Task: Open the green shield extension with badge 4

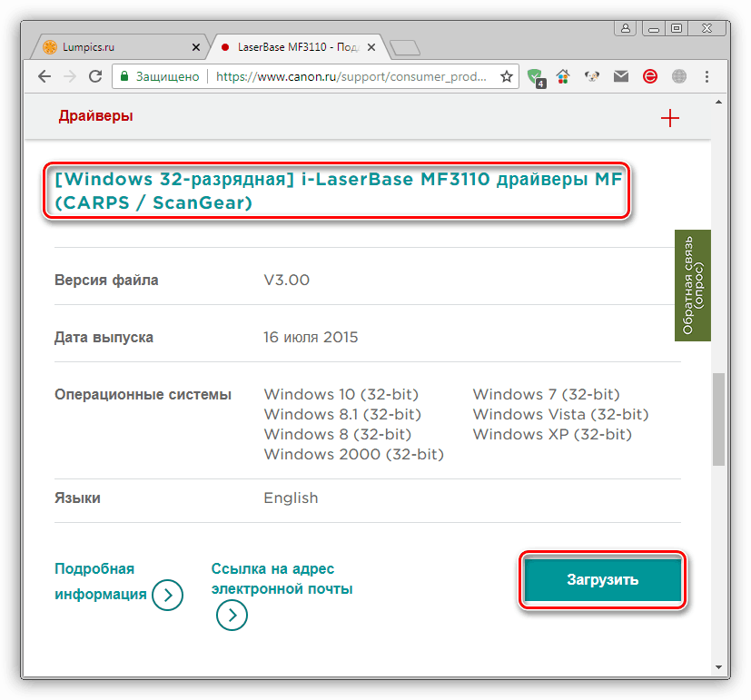Action: coord(537,77)
